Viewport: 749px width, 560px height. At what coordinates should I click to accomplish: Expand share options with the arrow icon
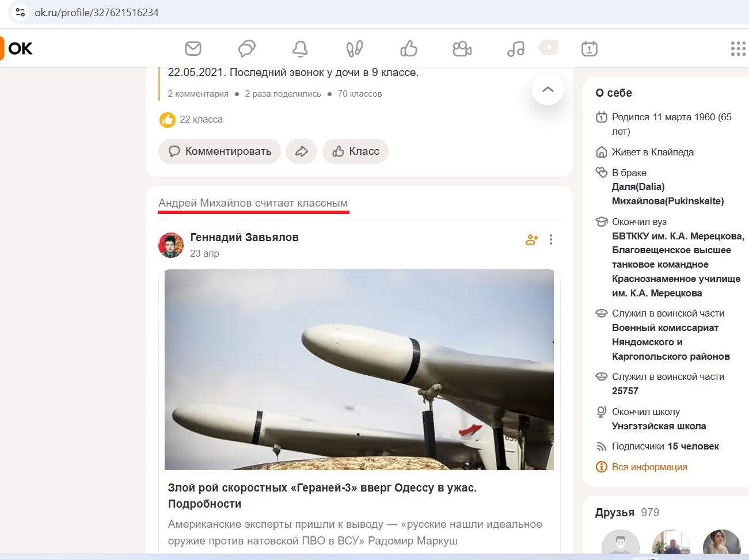point(301,151)
